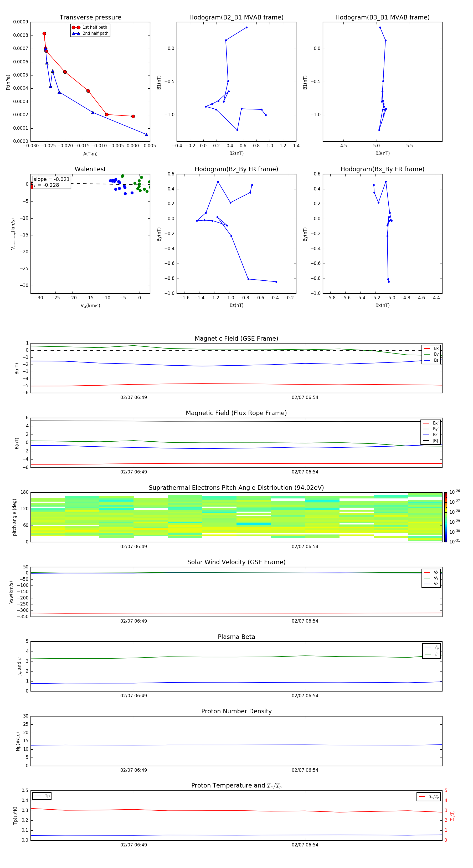
Task: Click the 'Bx(nT)' x-axis label
Action: point(382,305)
